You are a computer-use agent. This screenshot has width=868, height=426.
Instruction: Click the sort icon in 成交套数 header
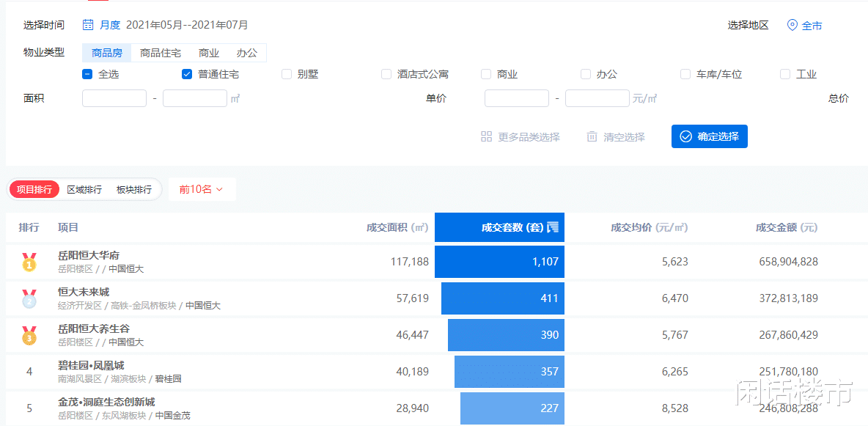tap(553, 227)
